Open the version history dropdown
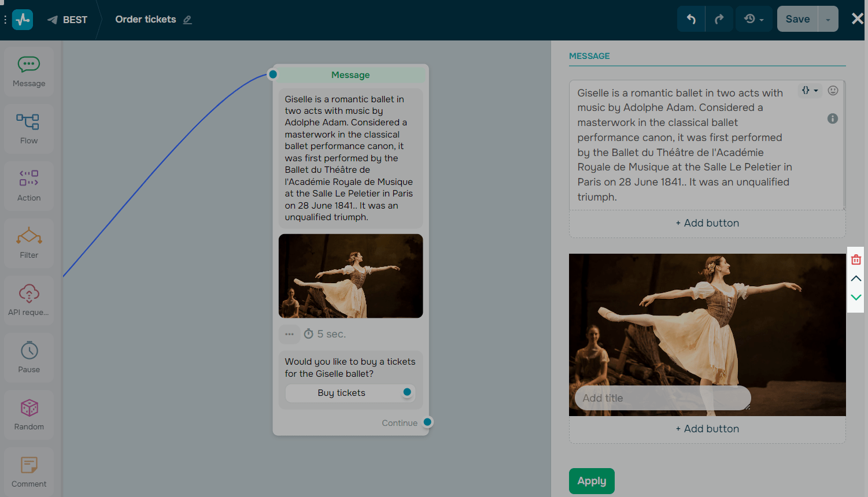868x497 pixels. 754,19
